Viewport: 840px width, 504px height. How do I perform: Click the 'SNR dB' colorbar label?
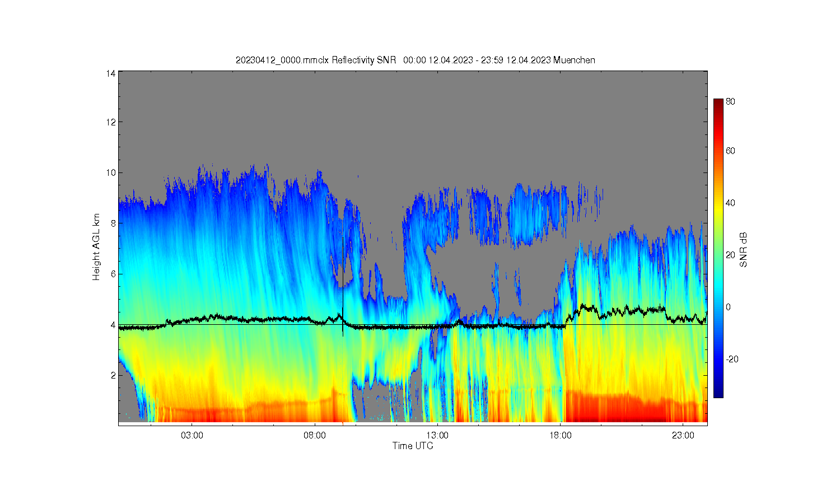pyautogui.click(x=744, y=249)
